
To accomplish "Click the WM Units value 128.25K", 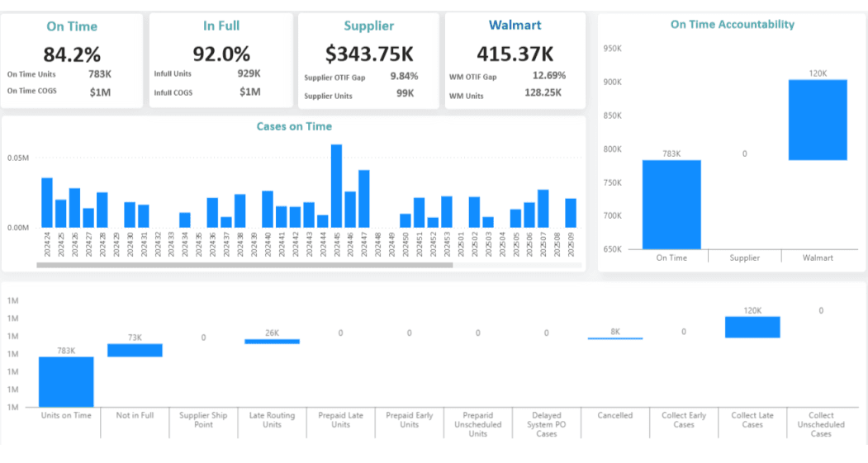I will tap(543, 92).
